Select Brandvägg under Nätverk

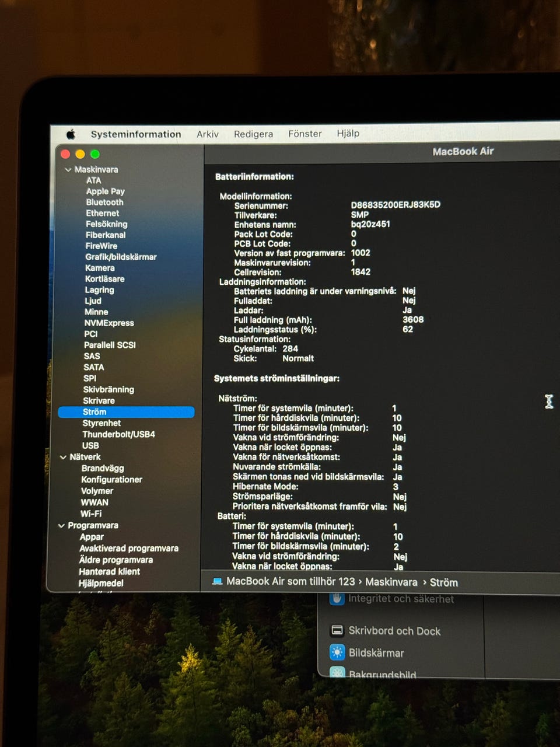[103, 468]
